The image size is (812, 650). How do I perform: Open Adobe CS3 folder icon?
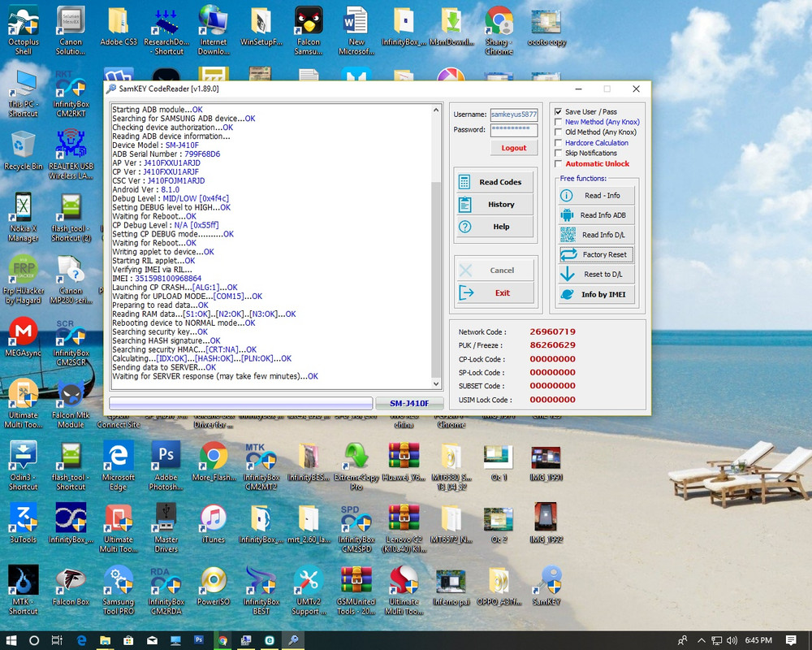click(x=119, y=26)
